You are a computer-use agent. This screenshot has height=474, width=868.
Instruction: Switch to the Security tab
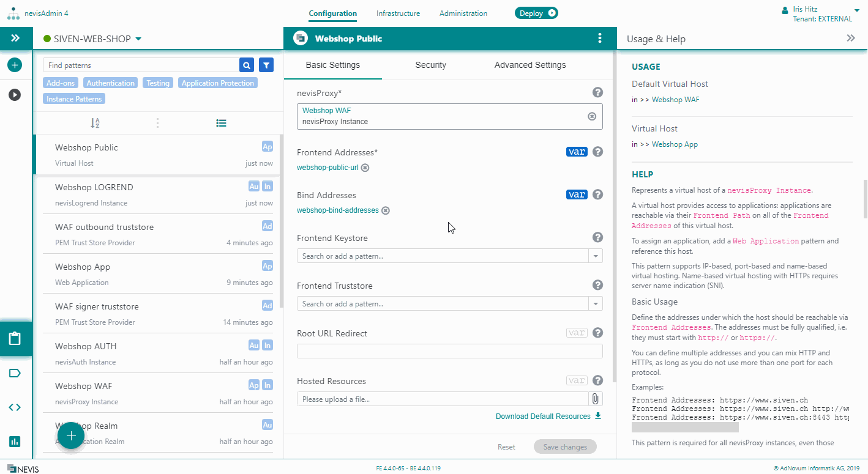(430, 65)
